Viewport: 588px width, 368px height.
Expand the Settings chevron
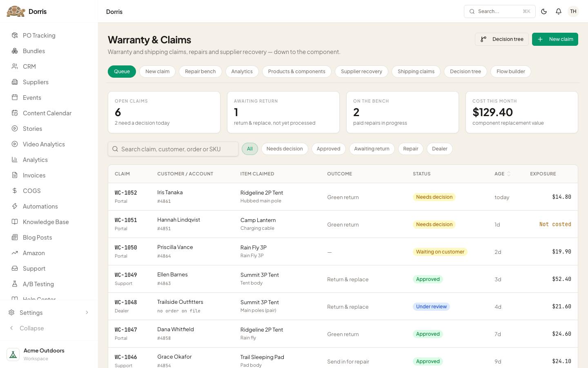(x=87, y=312)
